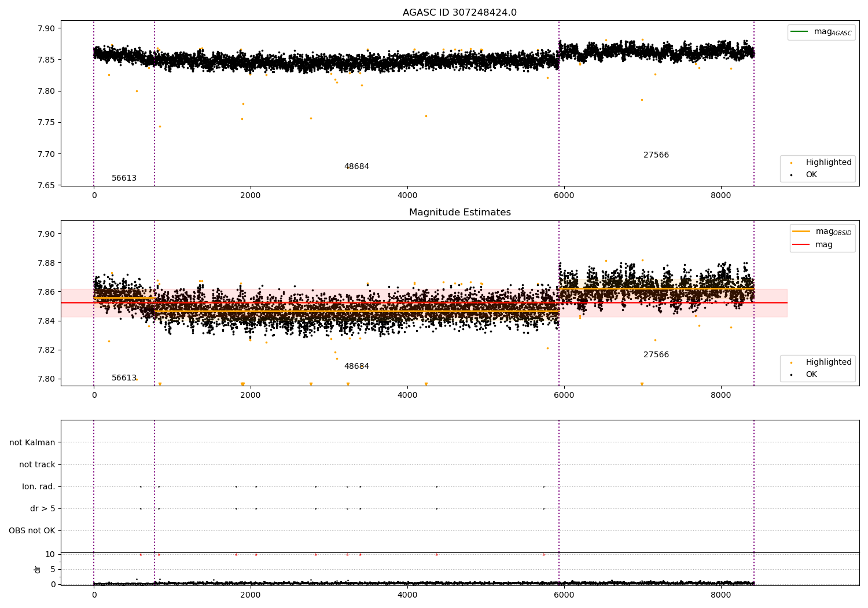This screenshot has width=868, height=608.
Task: Click the "7.75" y-tick on the top plot
Action: 46,123
